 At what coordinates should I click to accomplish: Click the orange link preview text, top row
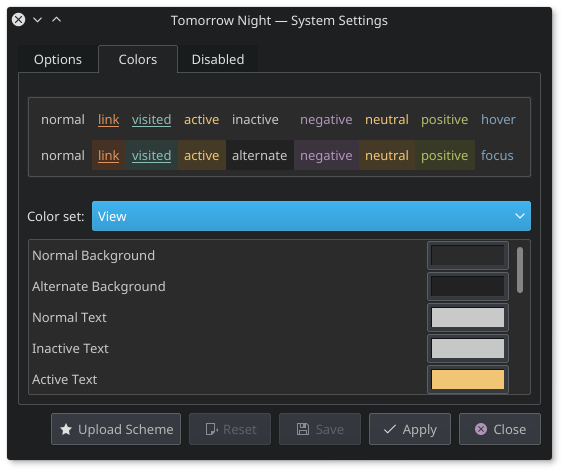tap(108, 120)
